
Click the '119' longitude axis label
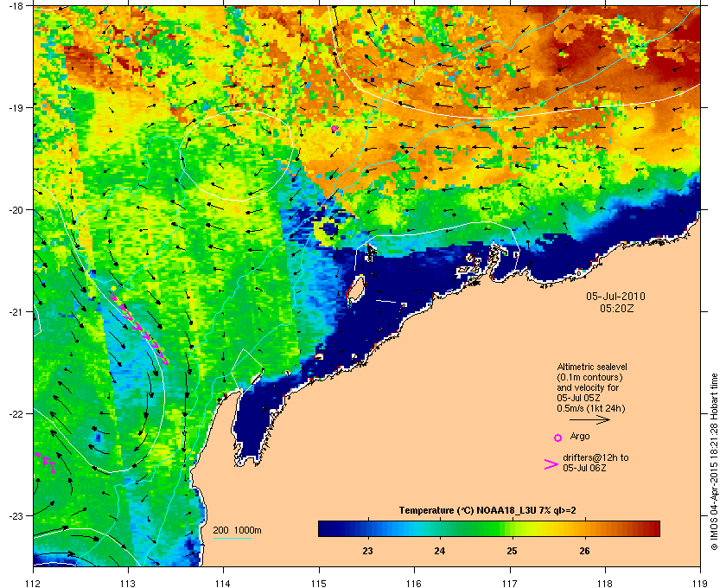701,583
